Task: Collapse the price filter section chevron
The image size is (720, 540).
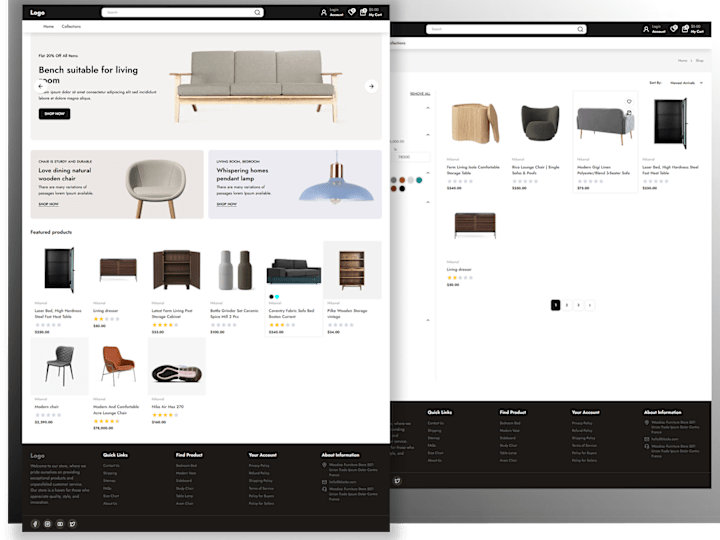Action: tap(428, 135)
